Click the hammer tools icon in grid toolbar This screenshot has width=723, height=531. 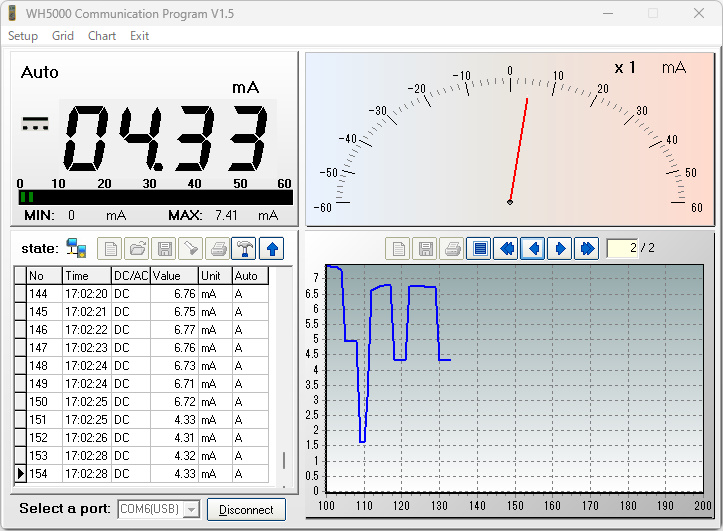tap(243, 248)
